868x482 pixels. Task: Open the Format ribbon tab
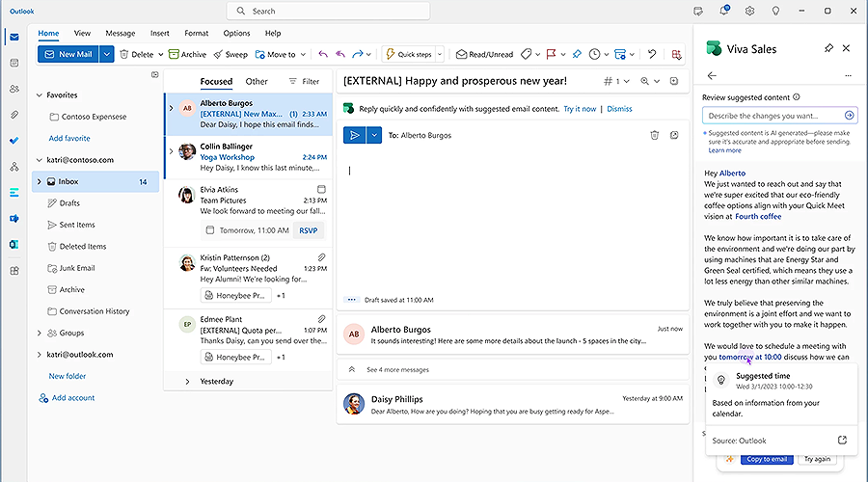tap(197, 33)
